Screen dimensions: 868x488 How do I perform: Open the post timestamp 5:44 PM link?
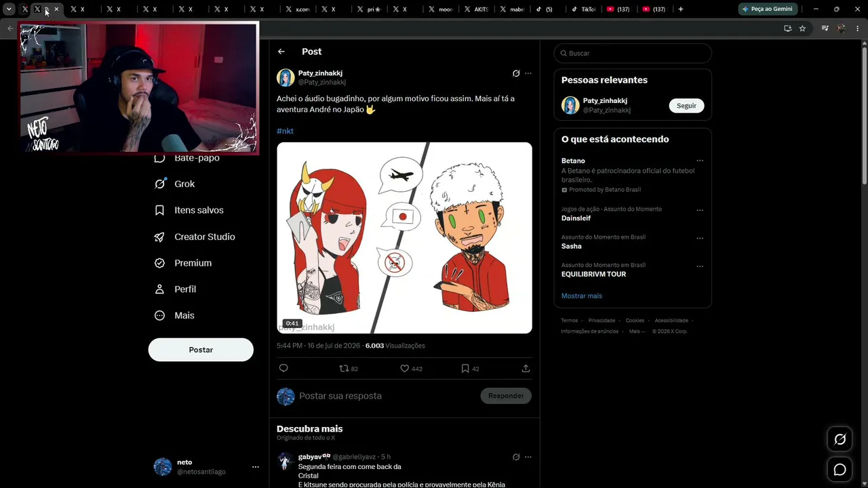tap(318, 346)
